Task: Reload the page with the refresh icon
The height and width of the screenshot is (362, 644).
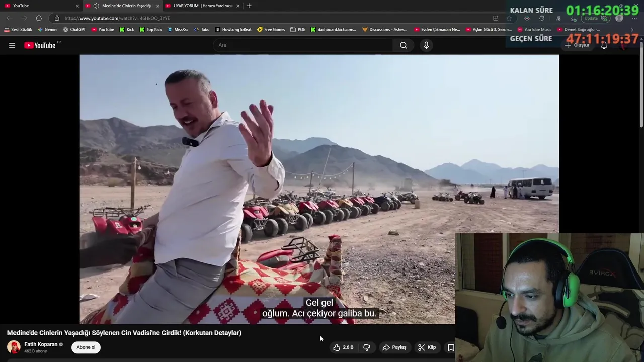Action: click(39, 18)
